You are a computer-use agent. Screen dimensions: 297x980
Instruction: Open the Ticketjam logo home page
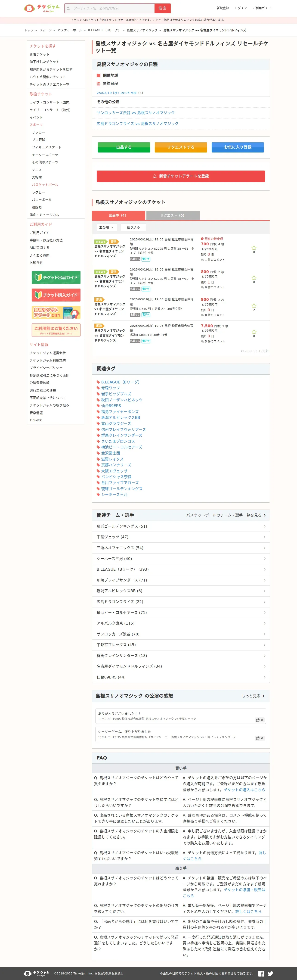coord(41,8)
